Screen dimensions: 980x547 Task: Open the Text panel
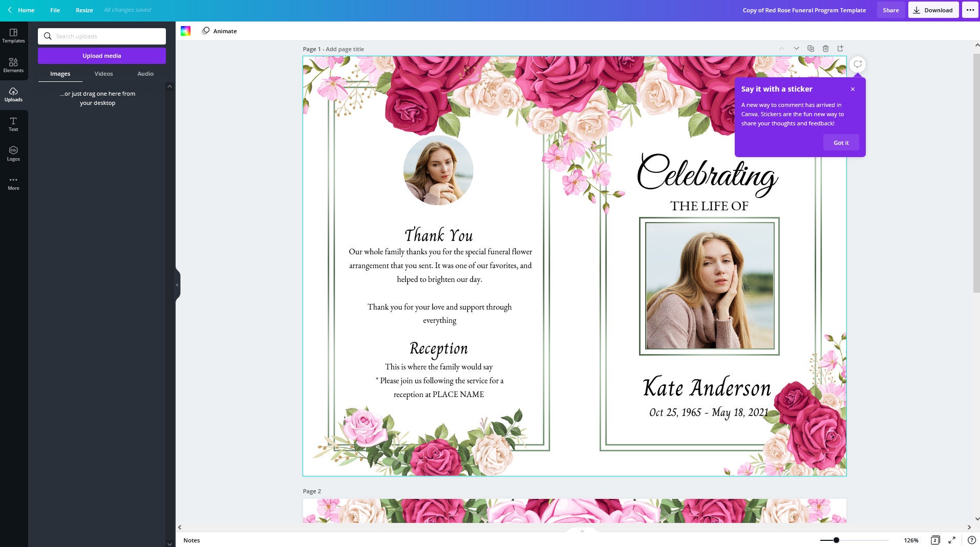[13, 124]
